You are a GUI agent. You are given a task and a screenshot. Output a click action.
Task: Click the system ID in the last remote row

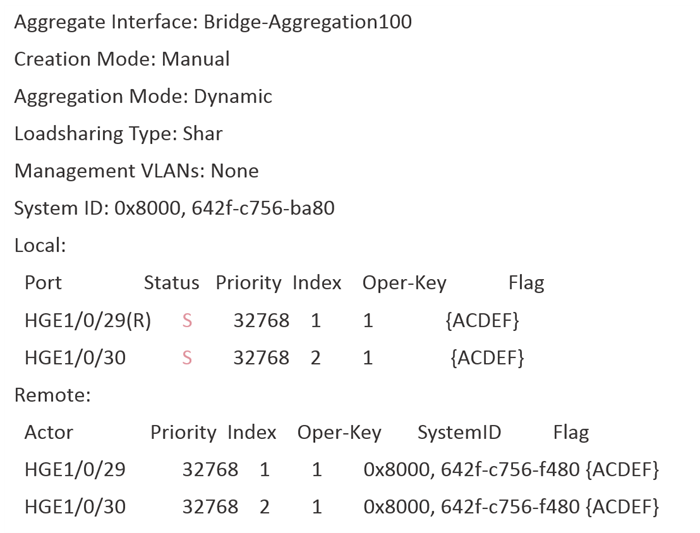pos(472,507)
